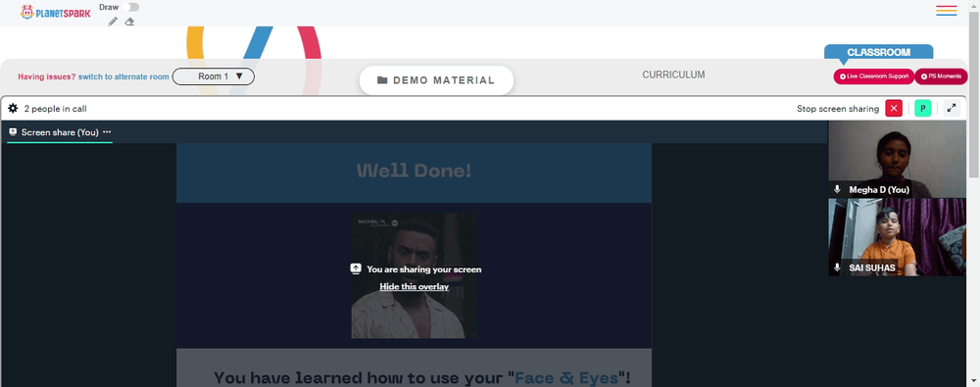This screenshot has width=980, height=387.
Task: Click the 'Stop screen sharing' label
Action: tap(838, 109)
